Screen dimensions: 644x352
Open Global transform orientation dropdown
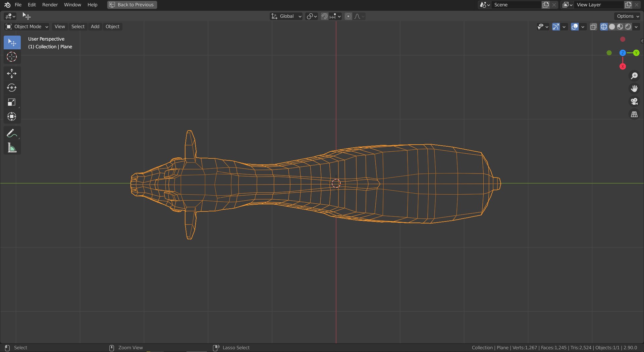point(286,16)
